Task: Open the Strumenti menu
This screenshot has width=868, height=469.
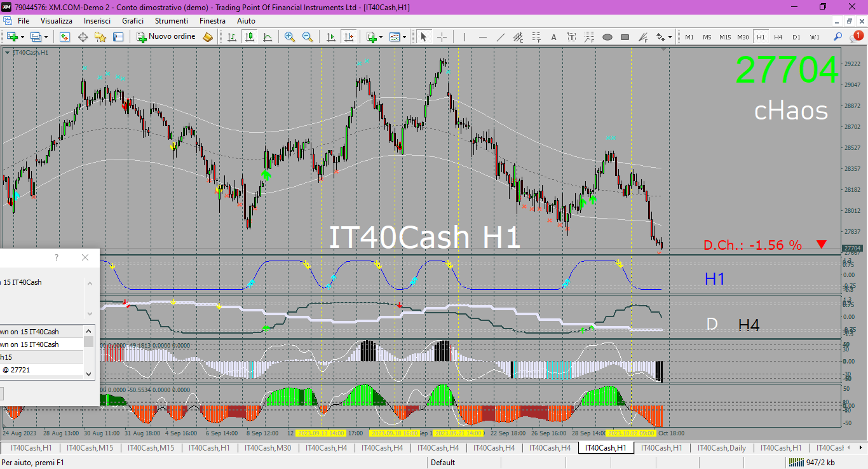Action: click(x=172, y=21)
